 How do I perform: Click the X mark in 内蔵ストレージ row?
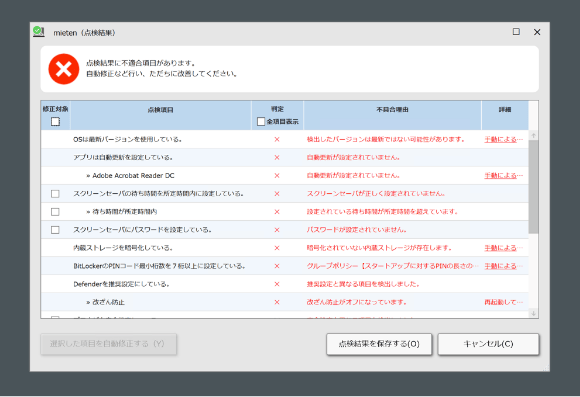[277, 248]
